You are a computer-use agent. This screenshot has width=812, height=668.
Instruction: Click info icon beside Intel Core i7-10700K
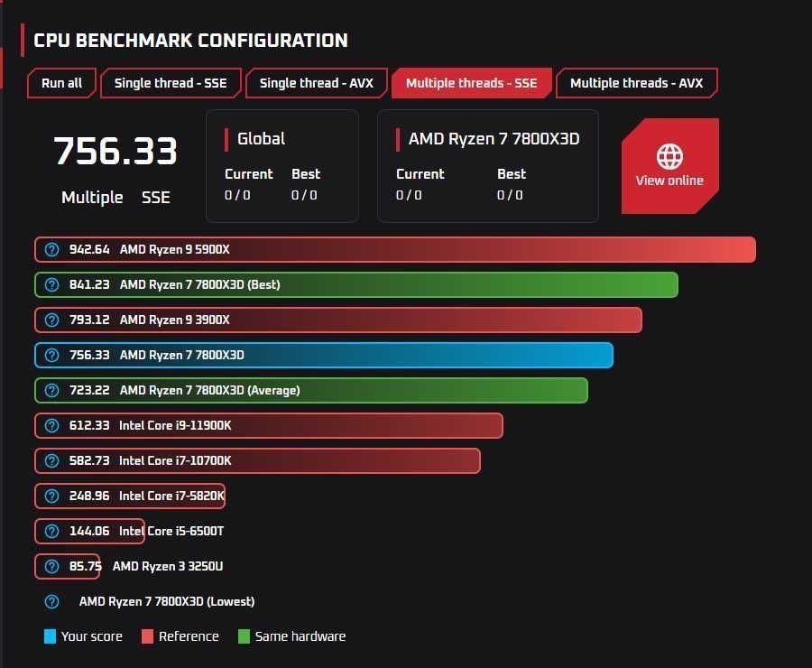click(51, 460)
